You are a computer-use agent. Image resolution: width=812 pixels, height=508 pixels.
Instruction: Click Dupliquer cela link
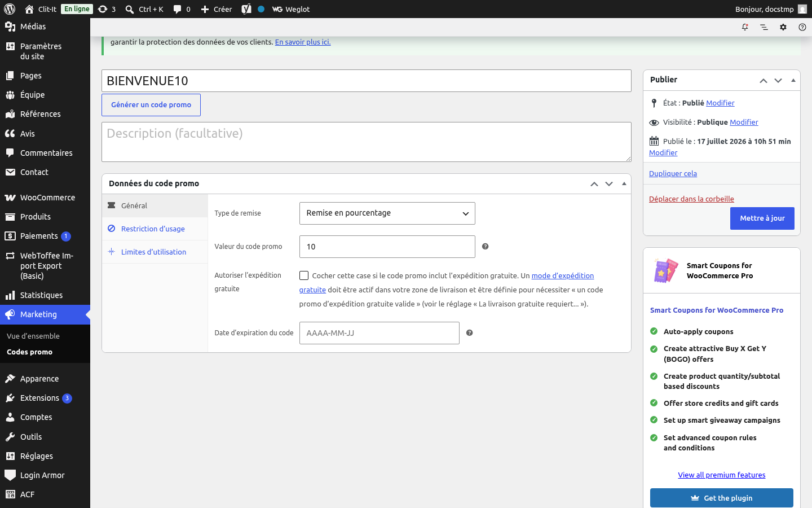(x=673, y=173)
